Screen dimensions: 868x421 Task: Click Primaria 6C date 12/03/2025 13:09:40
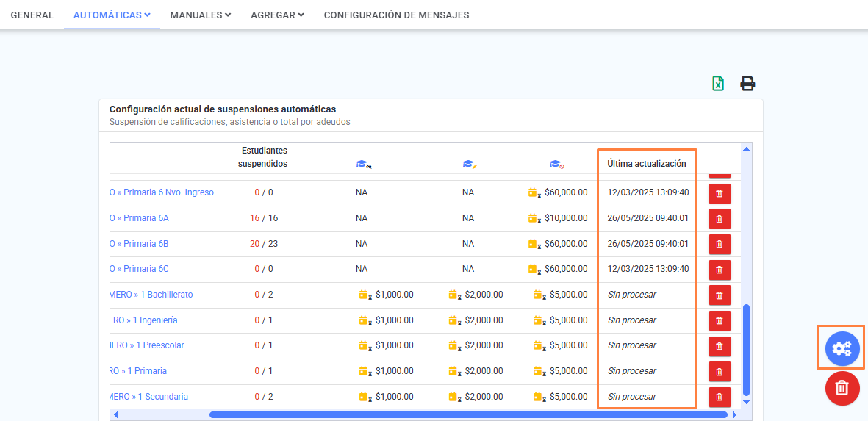[x=648, y=269]
